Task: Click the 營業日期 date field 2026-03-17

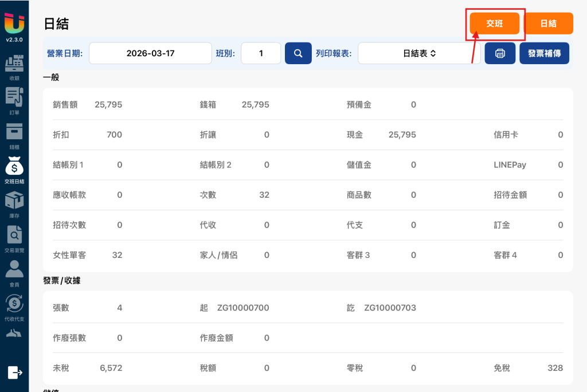Action: click(151, 53)
